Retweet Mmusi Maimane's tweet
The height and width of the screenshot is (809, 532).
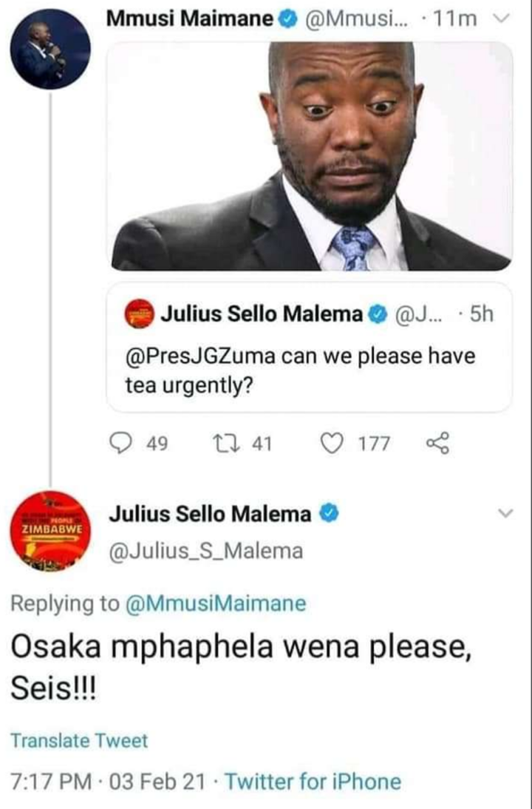tap(224, 443)
